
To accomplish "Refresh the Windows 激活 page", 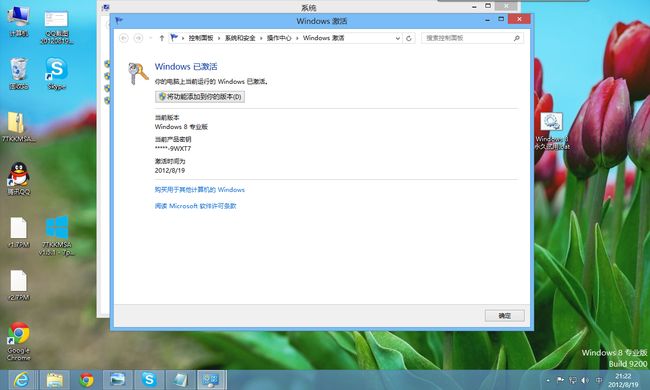I will point(409,38).
